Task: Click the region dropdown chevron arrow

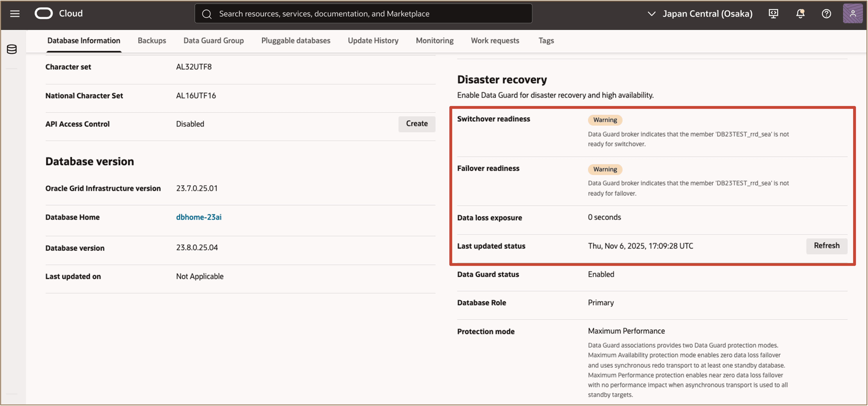Action: click(x=651, y=14)
